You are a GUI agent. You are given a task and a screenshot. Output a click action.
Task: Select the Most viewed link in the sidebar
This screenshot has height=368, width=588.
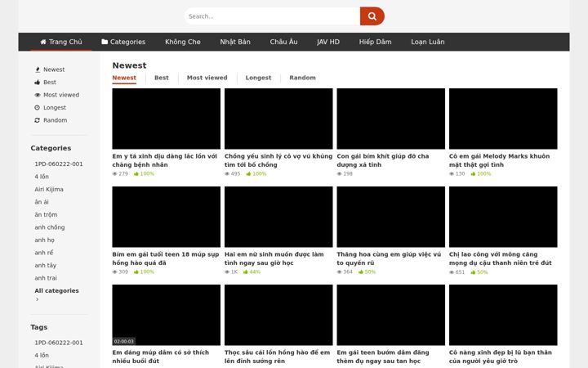pos(61,95)
